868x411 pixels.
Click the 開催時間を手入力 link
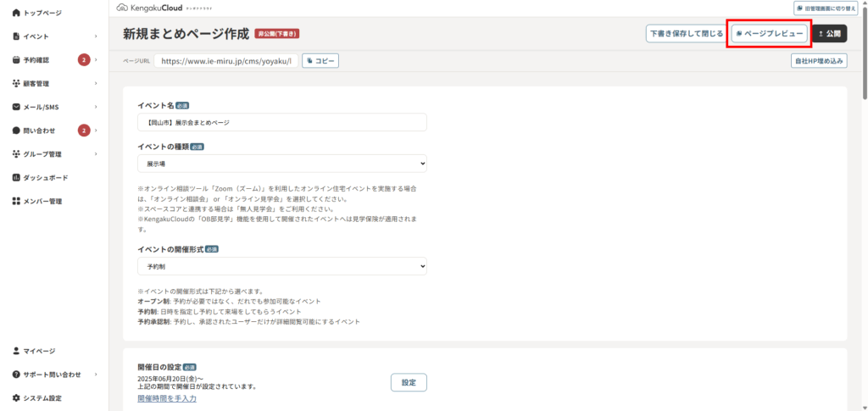coord(167,398)
